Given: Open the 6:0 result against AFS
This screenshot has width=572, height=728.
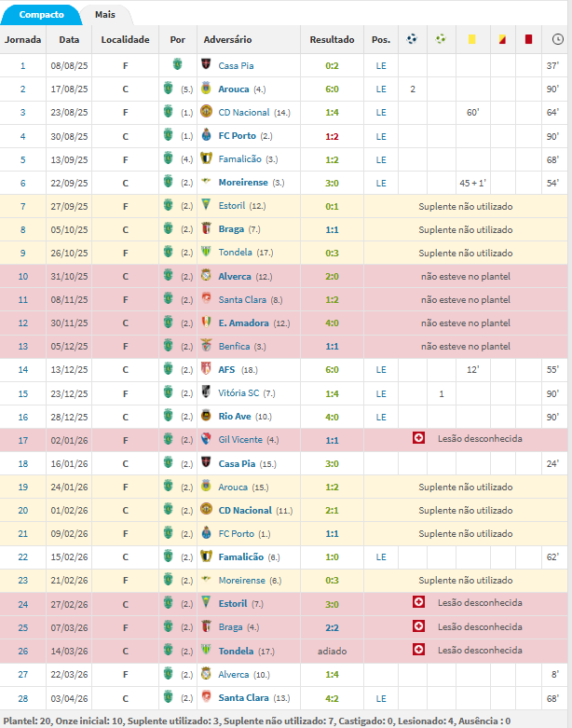Looking at the screenshot, I should [332, 369].
